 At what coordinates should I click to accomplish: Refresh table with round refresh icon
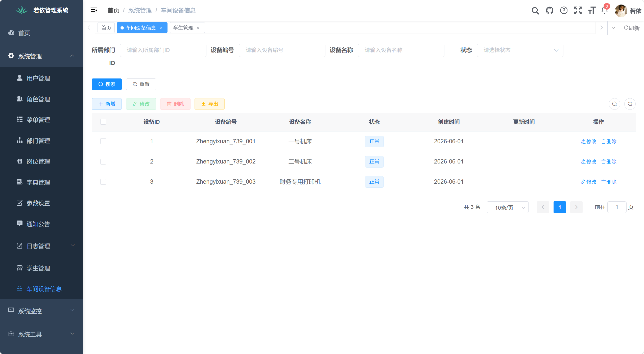(x=630, y=104)
